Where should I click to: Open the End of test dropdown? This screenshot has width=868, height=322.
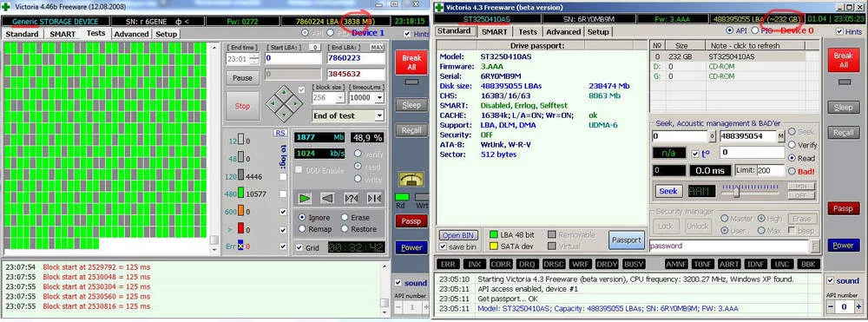(379, 115)
